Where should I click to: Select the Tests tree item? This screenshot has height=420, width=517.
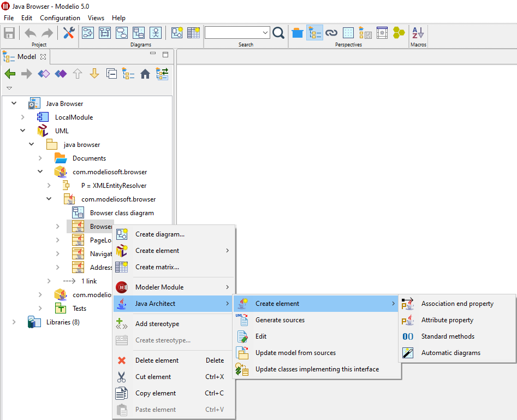tap(79, 308)
